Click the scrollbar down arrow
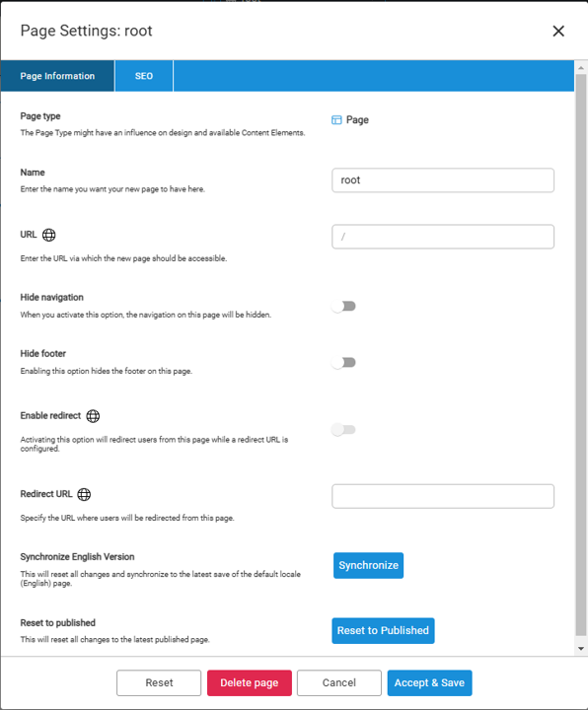588x710 pixels. [581, 649]
